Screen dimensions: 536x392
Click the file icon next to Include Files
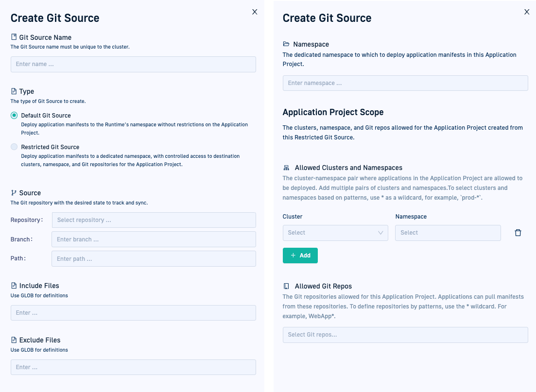click(x=14, y=286)
